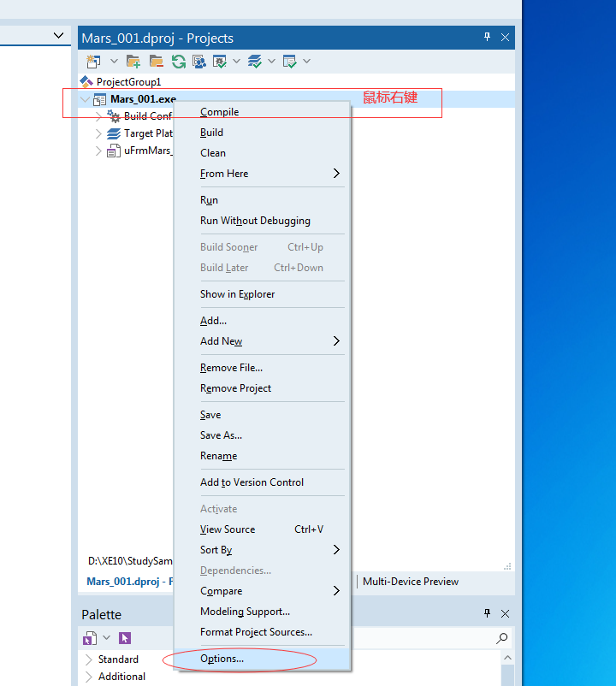The height and width of the screenshot is (686, 616).
Task: Click the Palette search magnifier icon
Action: pos(502,638)
